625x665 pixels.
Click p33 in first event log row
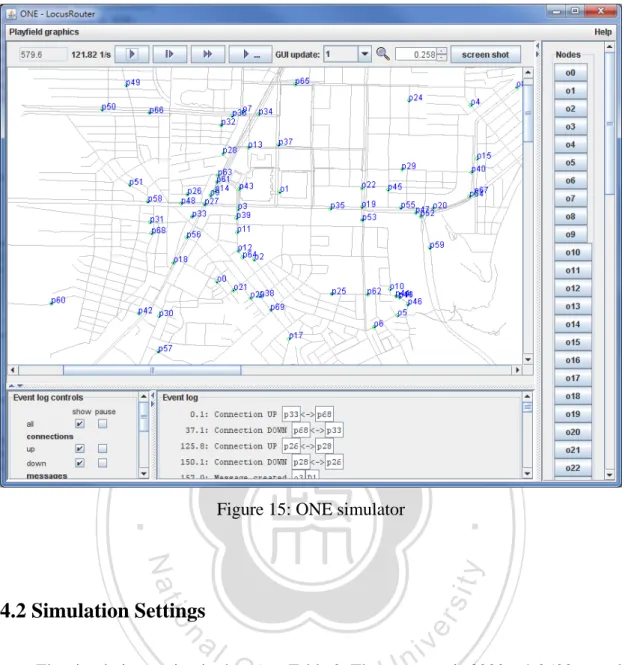291,414
